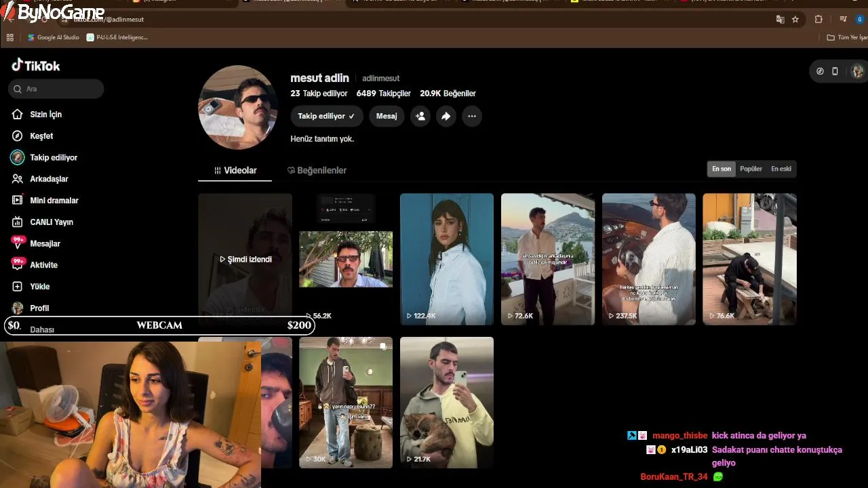Open the video with 56.2K views

[x=346, y=259]
